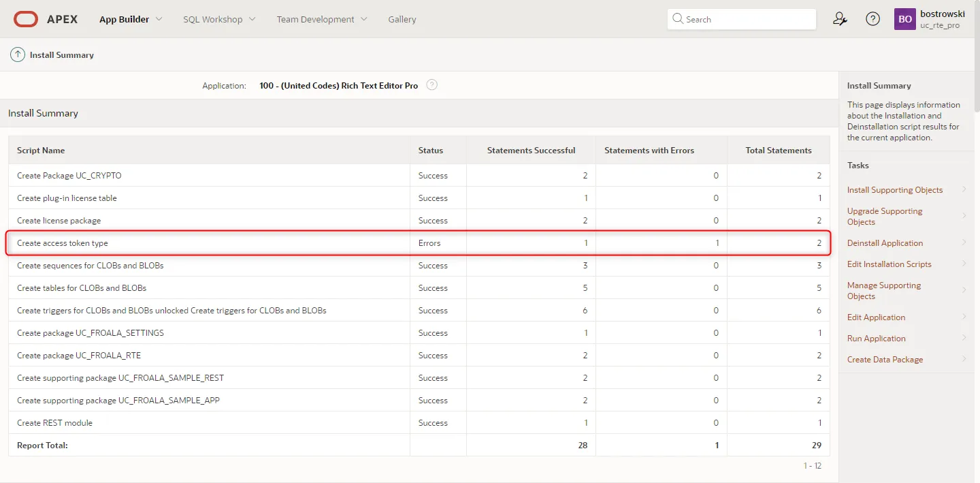980x483 pixels.
Task: Click the 1 - 12 pagination text
Action: point(813,466)
